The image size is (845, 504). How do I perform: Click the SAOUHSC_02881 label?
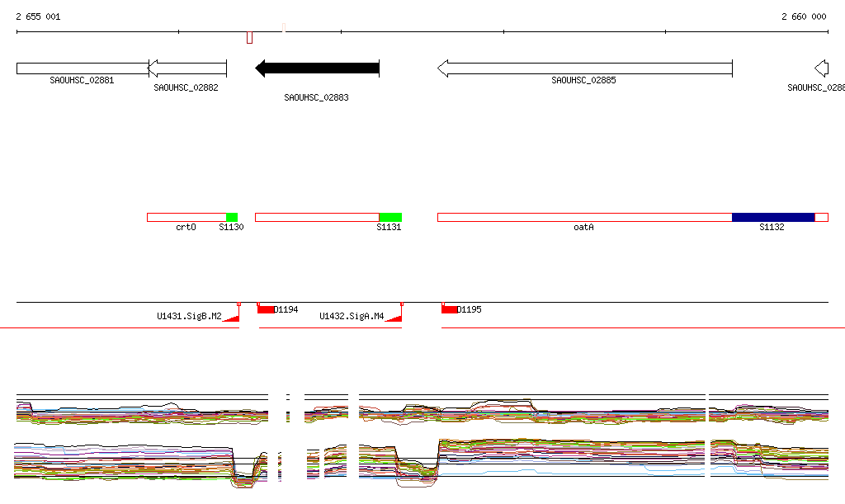(x=82, y=80)
